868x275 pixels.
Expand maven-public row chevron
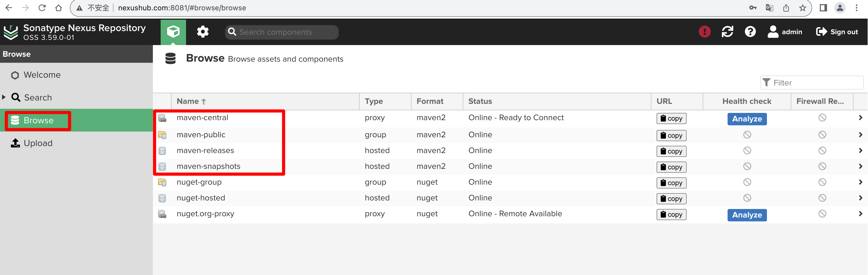click(860, 135)
